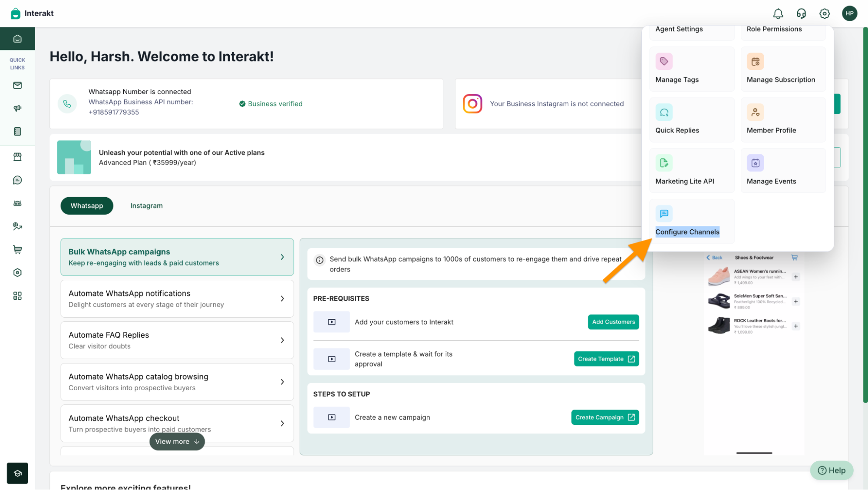Expand Automate FAQ Replies section
This screenshot has height=490, width=868.
(177, 340)
